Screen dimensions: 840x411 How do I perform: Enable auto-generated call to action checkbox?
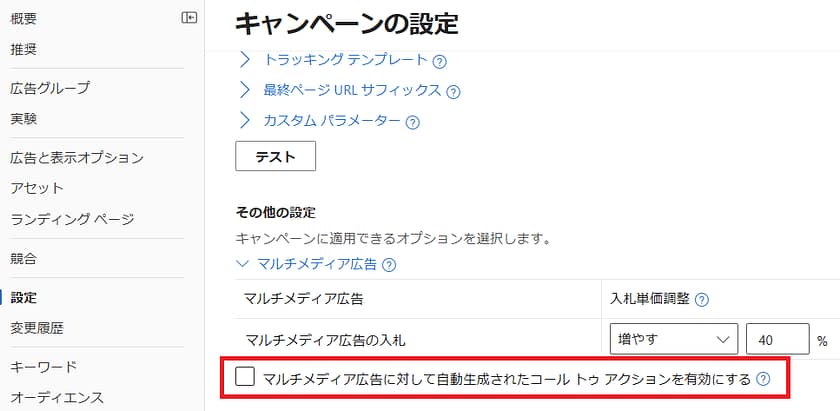coord(245,377)
